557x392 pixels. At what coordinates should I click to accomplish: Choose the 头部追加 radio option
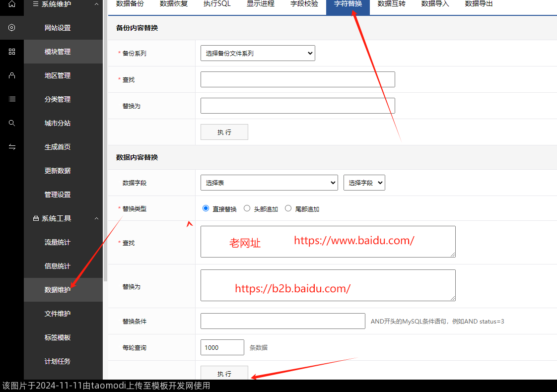tap(247, 209)
